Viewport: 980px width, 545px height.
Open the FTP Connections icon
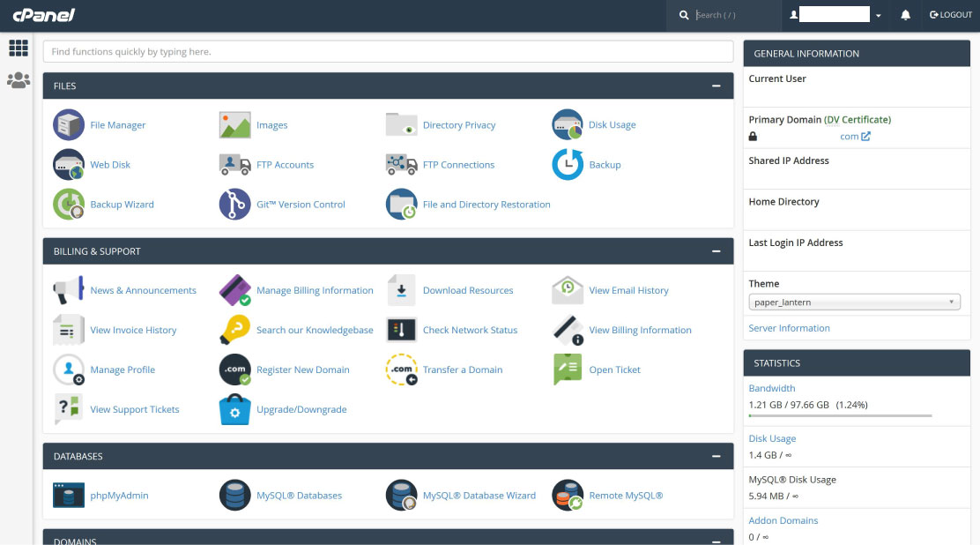pos(401,165)
